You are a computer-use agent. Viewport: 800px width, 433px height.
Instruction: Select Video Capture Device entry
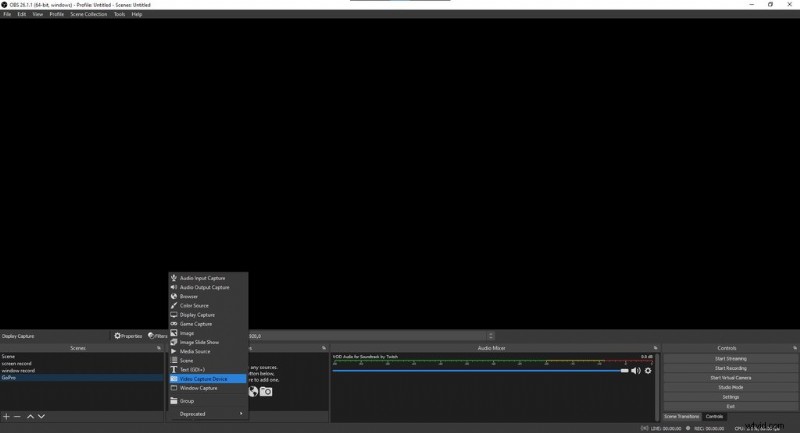tap(203, 379)
